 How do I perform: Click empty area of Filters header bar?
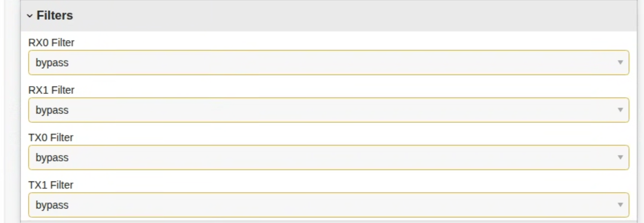(347, 16)
